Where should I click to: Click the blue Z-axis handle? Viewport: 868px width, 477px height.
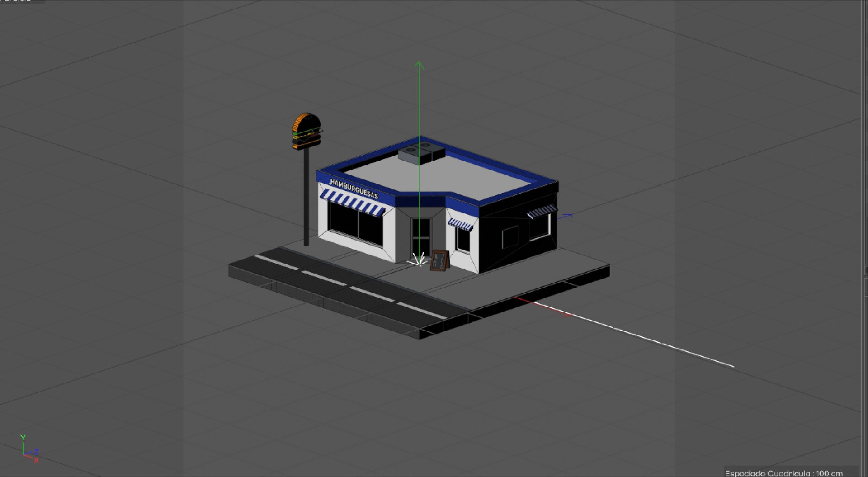(568, 216)
